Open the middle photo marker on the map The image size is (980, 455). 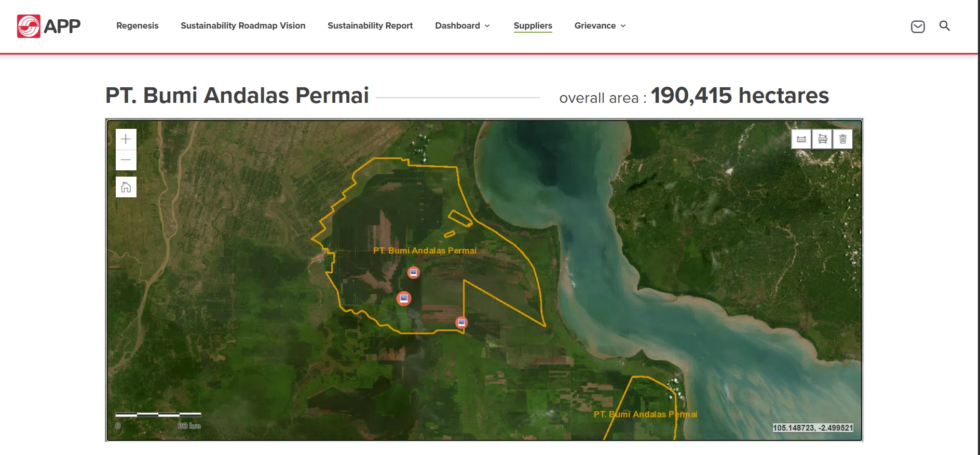point(404,298)
